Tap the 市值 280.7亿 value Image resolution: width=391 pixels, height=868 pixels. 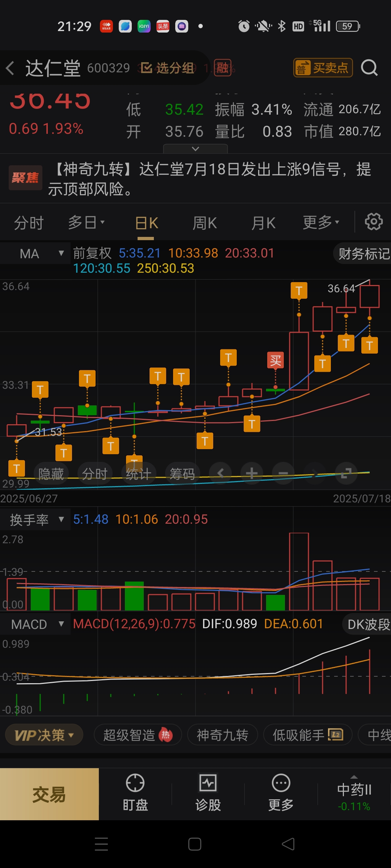(x=360, y=131)
